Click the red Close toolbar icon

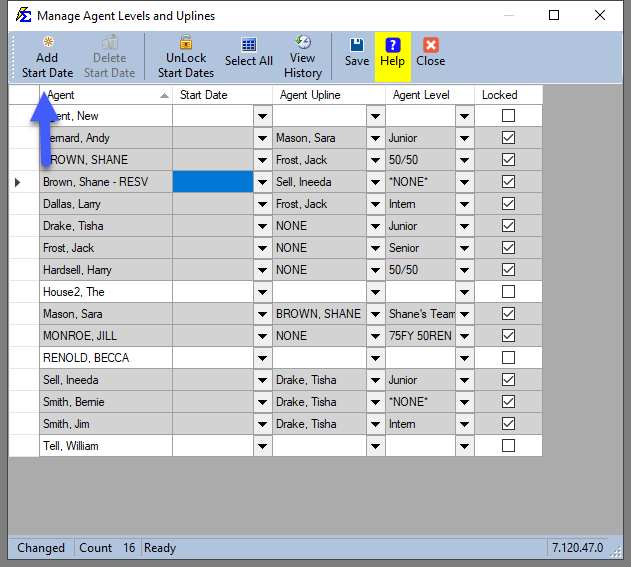(x=430, y=45)
